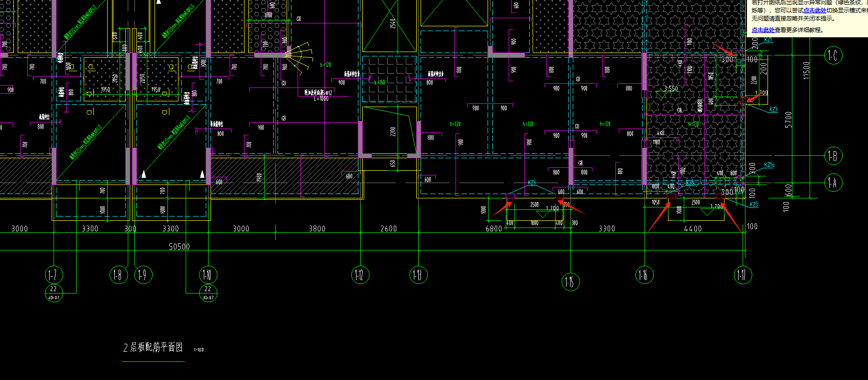
Task: Select the green h=150 slab label
Action: coord(379,82)
